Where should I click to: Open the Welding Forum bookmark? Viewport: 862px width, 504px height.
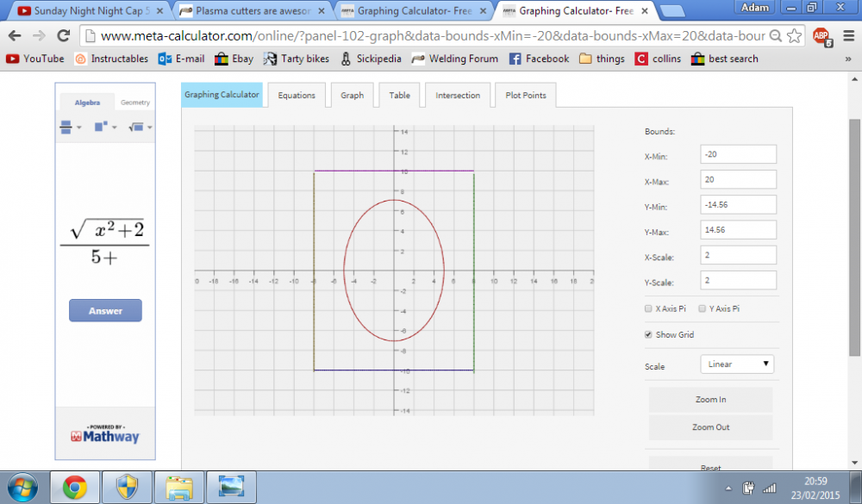[x=454, y=59]
